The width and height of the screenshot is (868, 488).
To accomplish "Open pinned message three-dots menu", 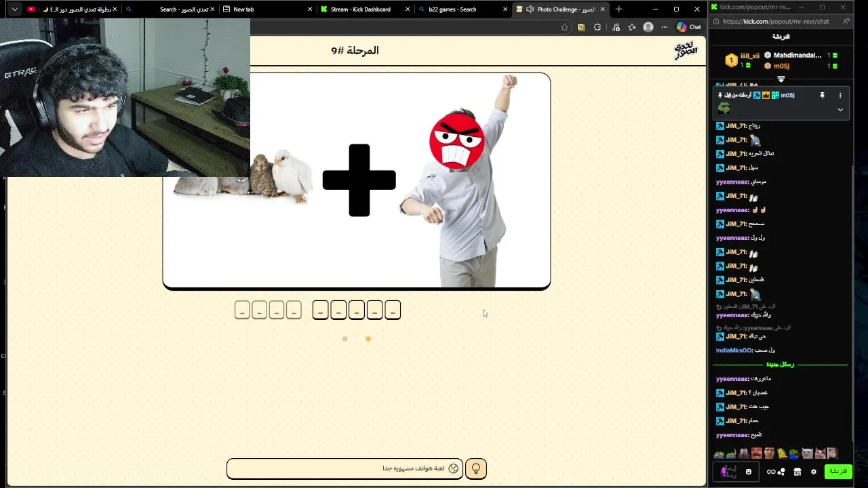I will pos(840,96).
